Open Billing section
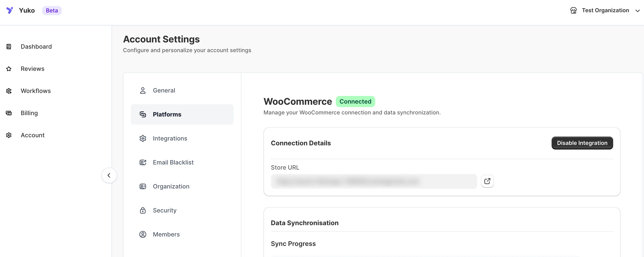This screenshot has width=644, height=257. (x=29, y=113)
